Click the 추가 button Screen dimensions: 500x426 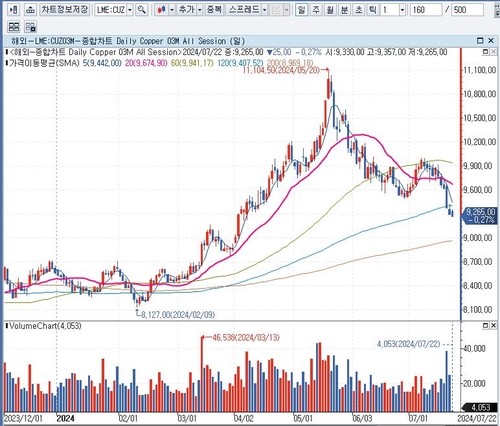186,10
